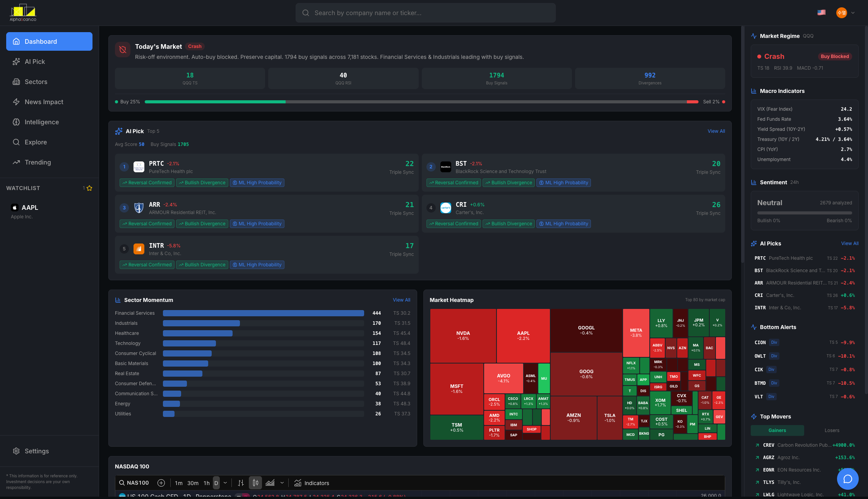Open Settings via the gear icon
Viewport: 868px width, 499px height.
tap(16, 451)
